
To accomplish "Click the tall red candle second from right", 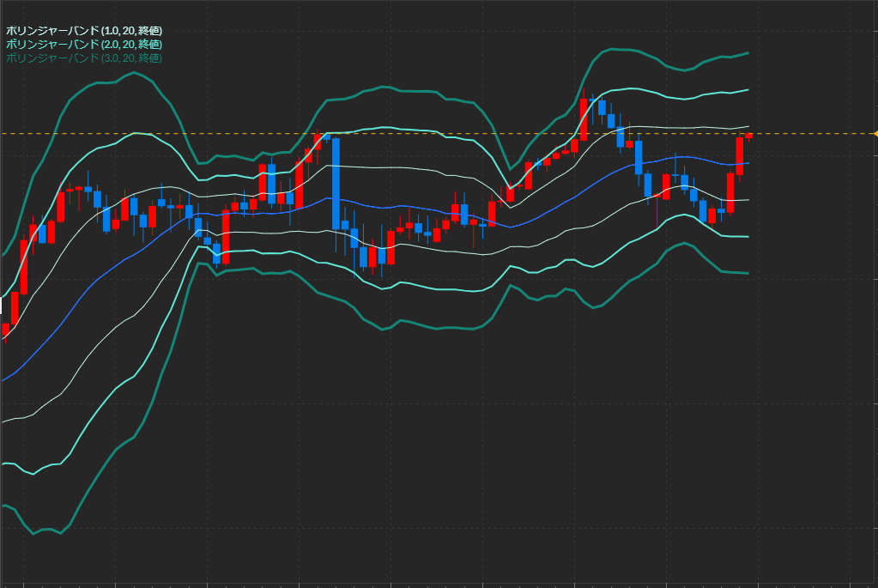I will [x=740, y=156].
